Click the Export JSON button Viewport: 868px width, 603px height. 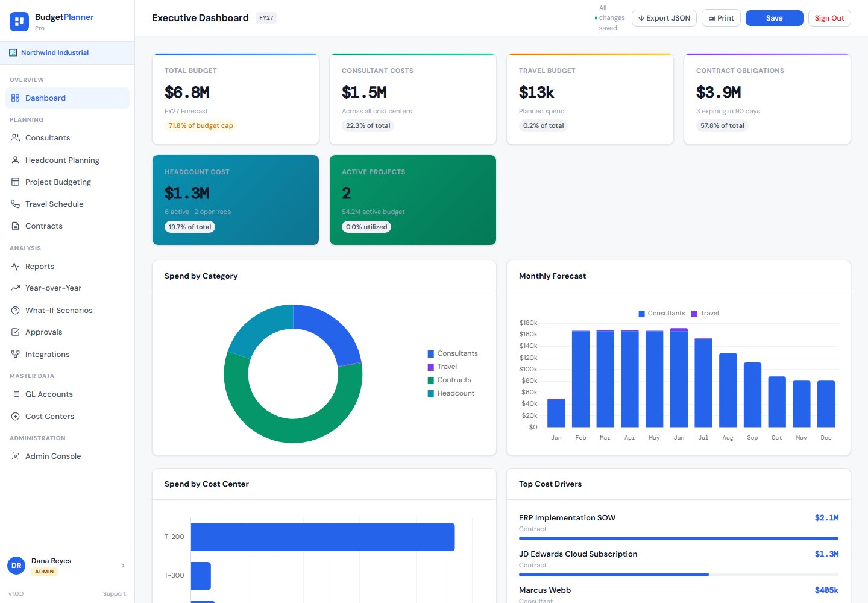click(x=664, y=18)
